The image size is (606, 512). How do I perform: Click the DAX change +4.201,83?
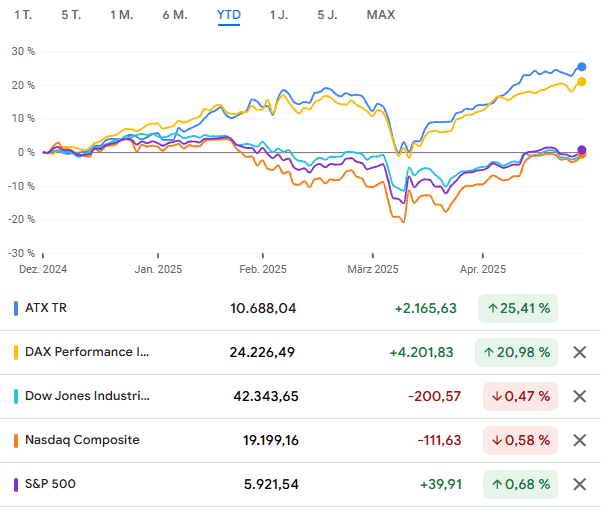click(x=421, y=352)
